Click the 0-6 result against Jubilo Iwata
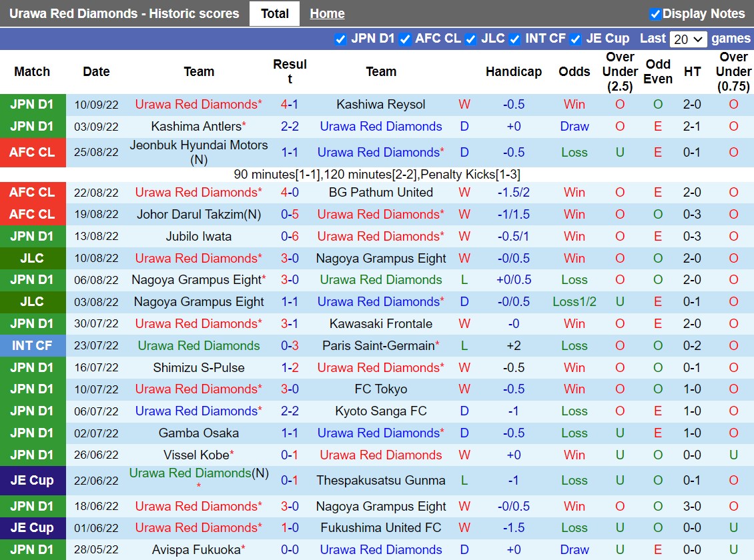This screenshot has width=754, height=560. (x=290, y=236)
